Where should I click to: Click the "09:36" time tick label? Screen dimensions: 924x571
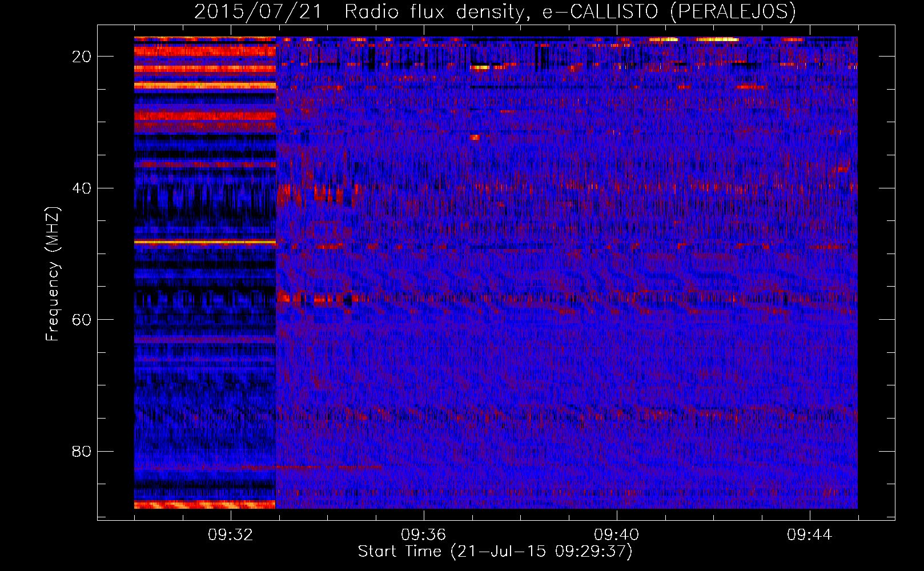click(423, 534)
